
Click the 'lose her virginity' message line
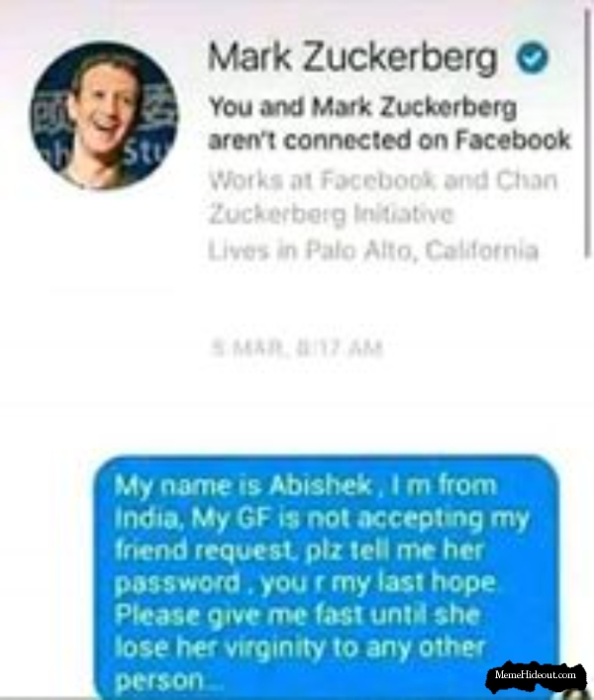[299, 648]
